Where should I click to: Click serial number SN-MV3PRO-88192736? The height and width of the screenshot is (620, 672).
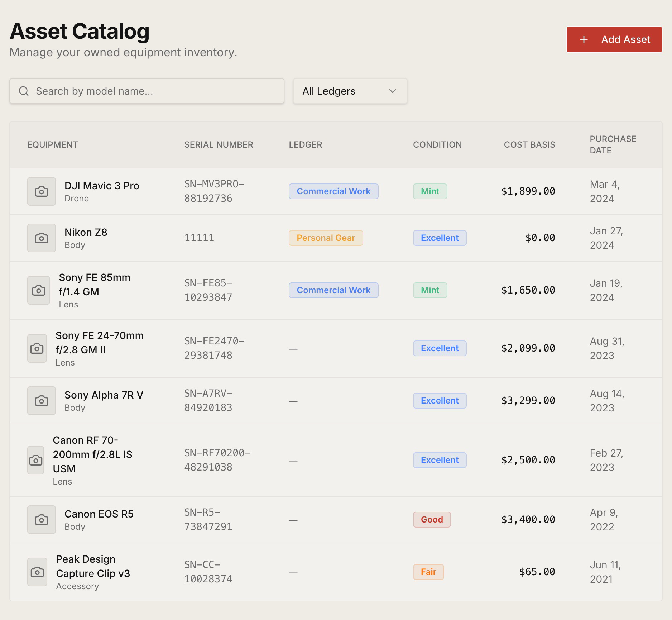(215, 191)
